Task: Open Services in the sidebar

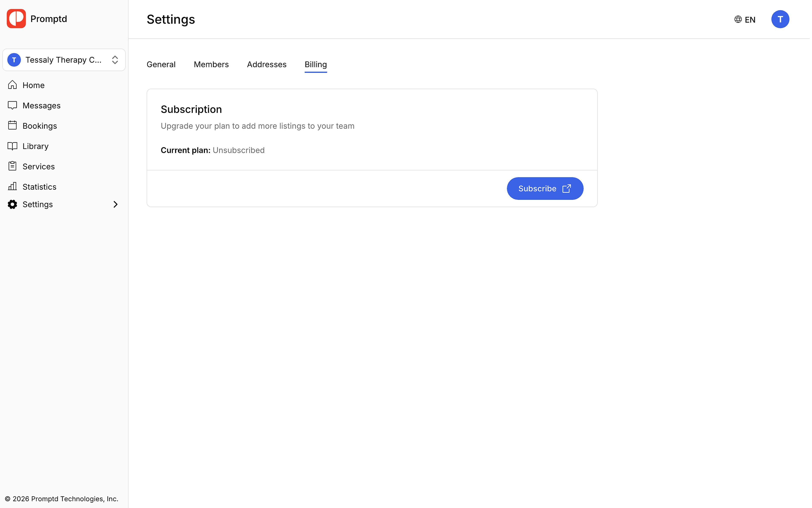Action: (x=64, y=167)
